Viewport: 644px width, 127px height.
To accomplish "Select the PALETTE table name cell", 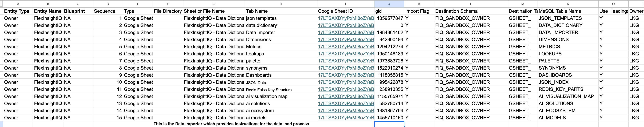I will point(568,61).
